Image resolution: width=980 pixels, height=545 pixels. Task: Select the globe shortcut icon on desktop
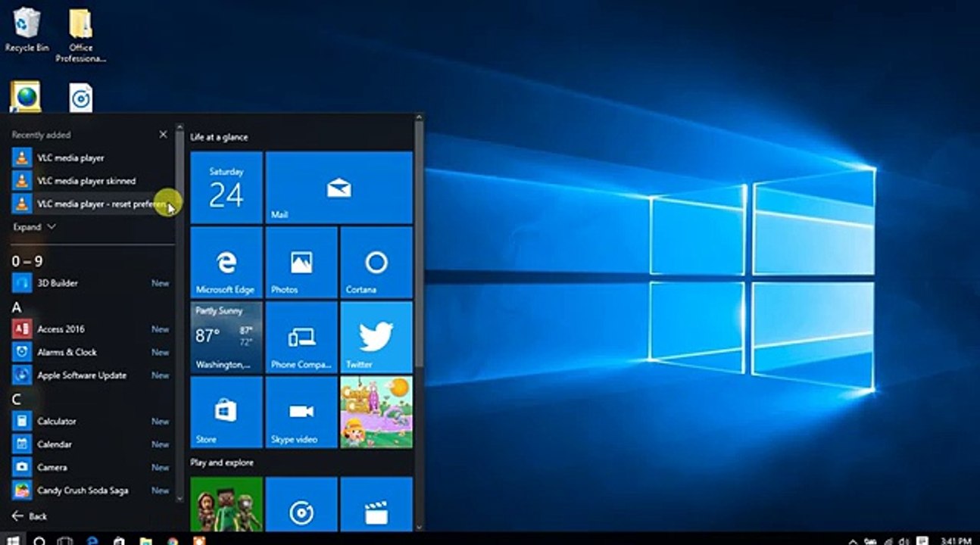click(x=26, y=98)
